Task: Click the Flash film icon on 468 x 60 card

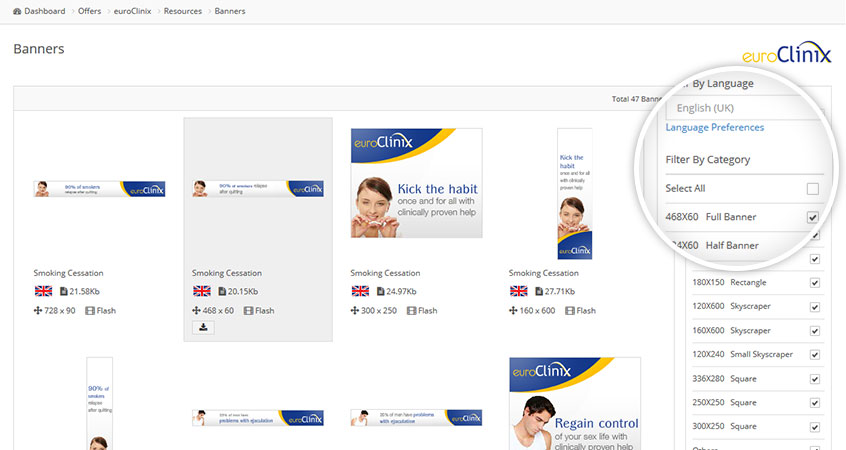Action: click(248, 311)
